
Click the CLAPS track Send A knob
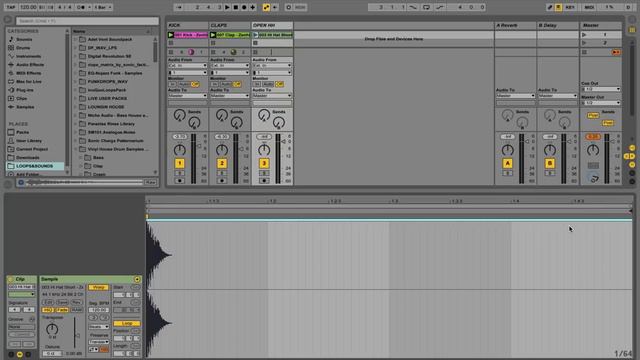(x=222, y=116)
